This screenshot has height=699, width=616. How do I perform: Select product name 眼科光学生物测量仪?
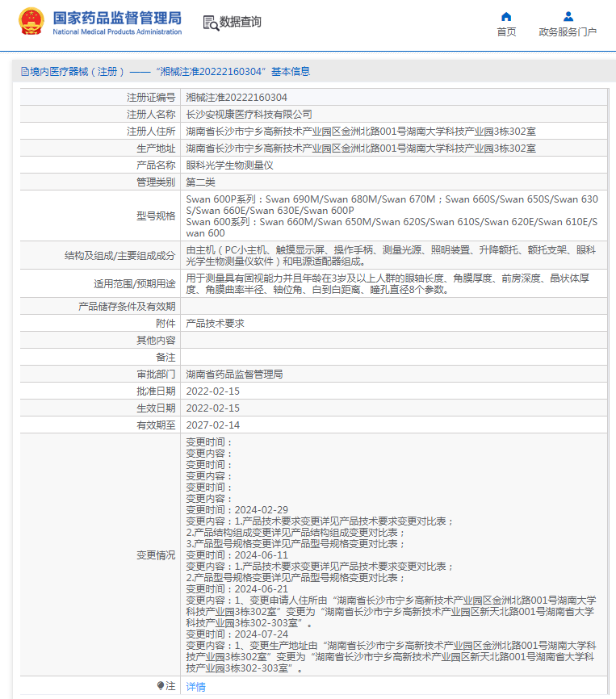(x=229, y=165)
